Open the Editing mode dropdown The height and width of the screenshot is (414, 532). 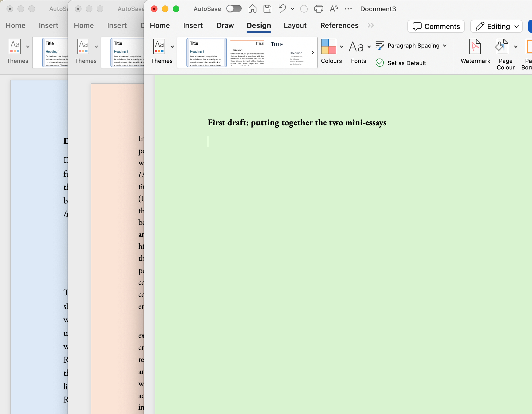pyautogui.click(x=496, y=27)
